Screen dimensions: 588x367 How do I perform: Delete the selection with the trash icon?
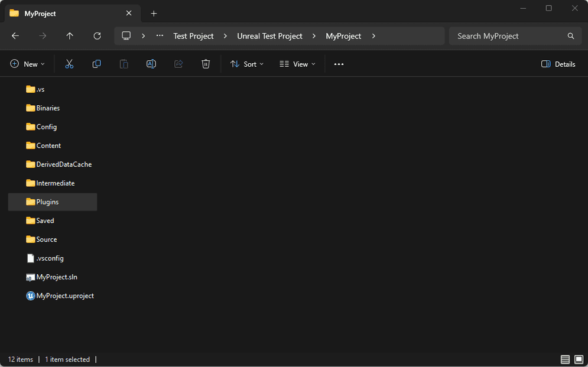[205, 63]
